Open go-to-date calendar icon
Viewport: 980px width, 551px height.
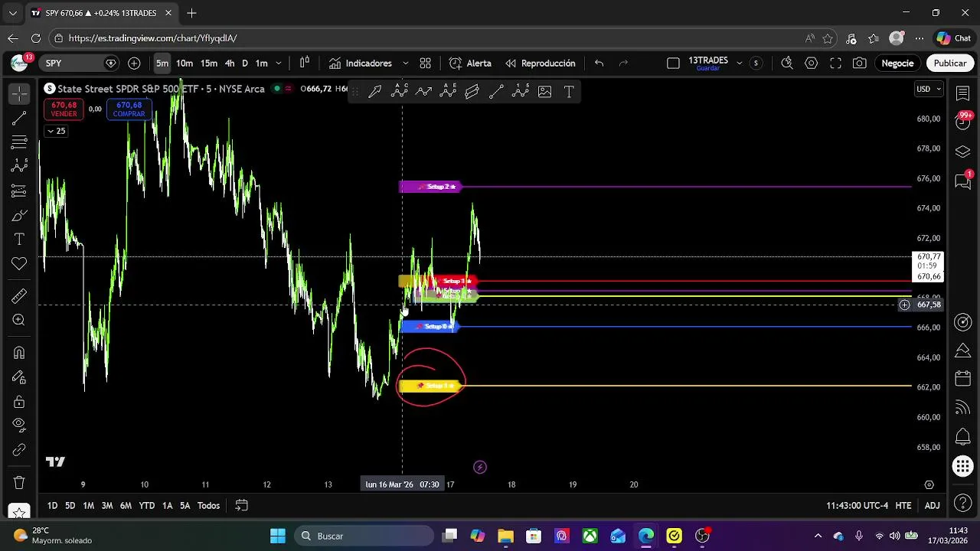(241, 505)
